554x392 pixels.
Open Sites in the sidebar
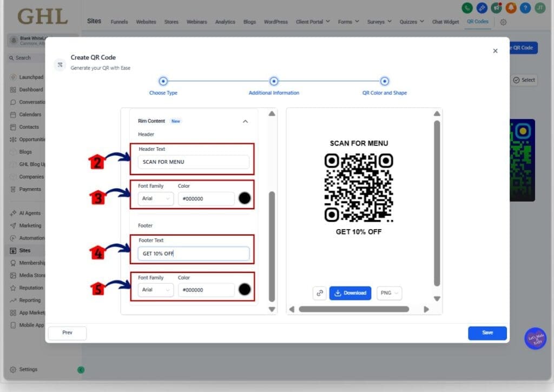click(x=21, y=250)
